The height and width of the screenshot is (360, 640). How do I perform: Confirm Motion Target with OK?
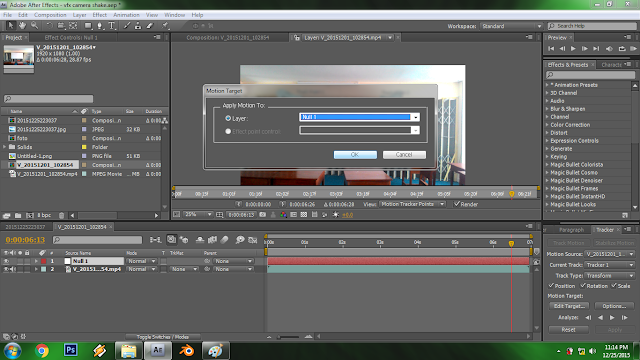[x=355, y=155]
